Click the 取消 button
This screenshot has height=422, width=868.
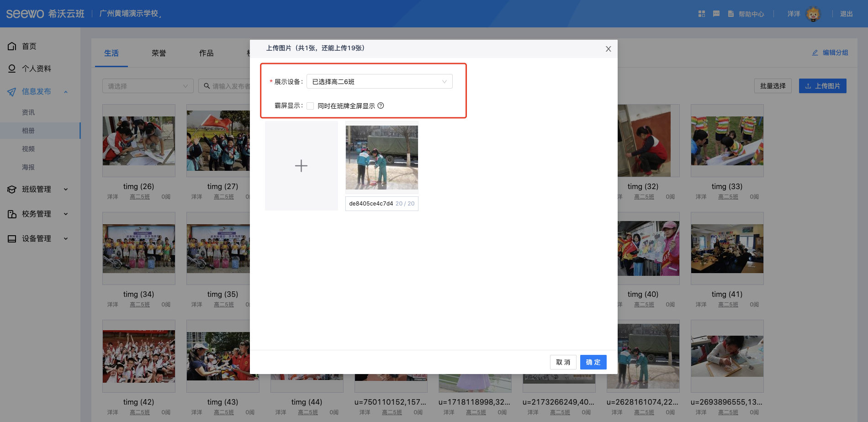click(563, 362)
